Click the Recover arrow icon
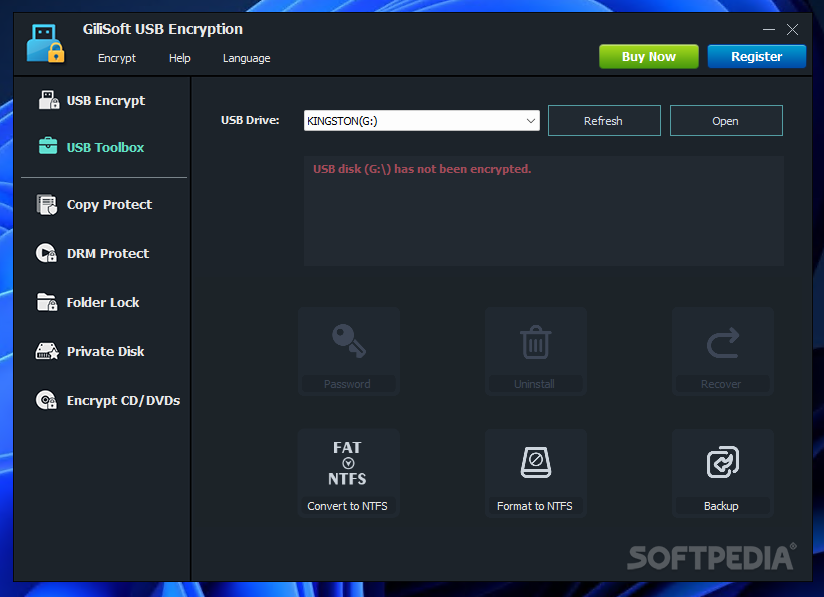The height and width of the screenshot is (597, 824). tap(723, 343)
